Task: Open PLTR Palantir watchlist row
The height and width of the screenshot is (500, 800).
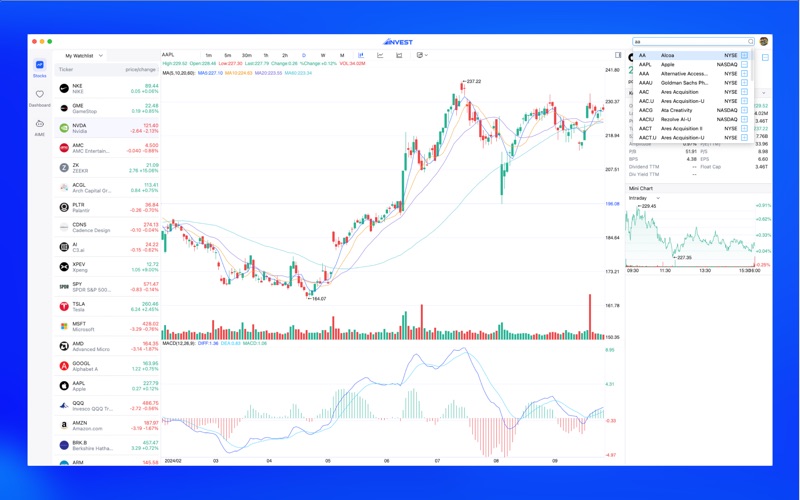Action: (x=107, y=208)
